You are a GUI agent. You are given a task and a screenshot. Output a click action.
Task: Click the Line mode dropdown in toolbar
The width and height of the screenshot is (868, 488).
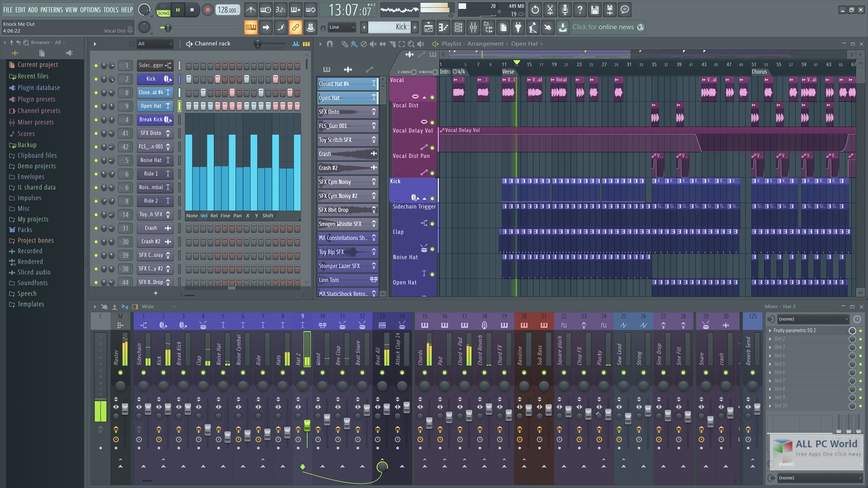pos(342,27)
